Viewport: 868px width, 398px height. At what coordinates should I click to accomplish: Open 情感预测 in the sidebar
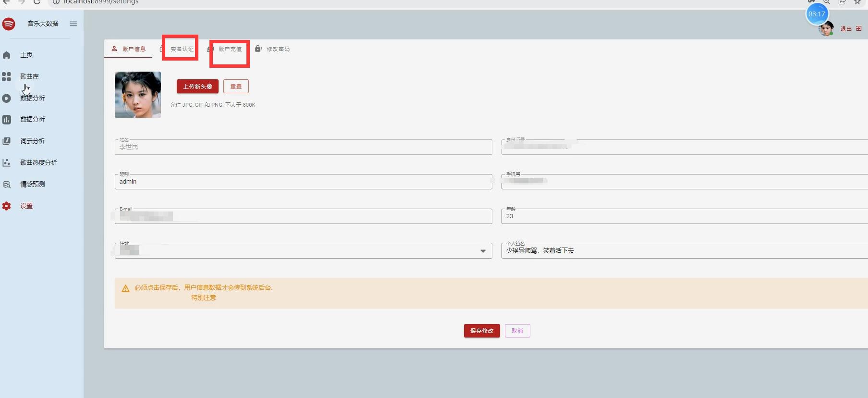click(x=33, y=184)
